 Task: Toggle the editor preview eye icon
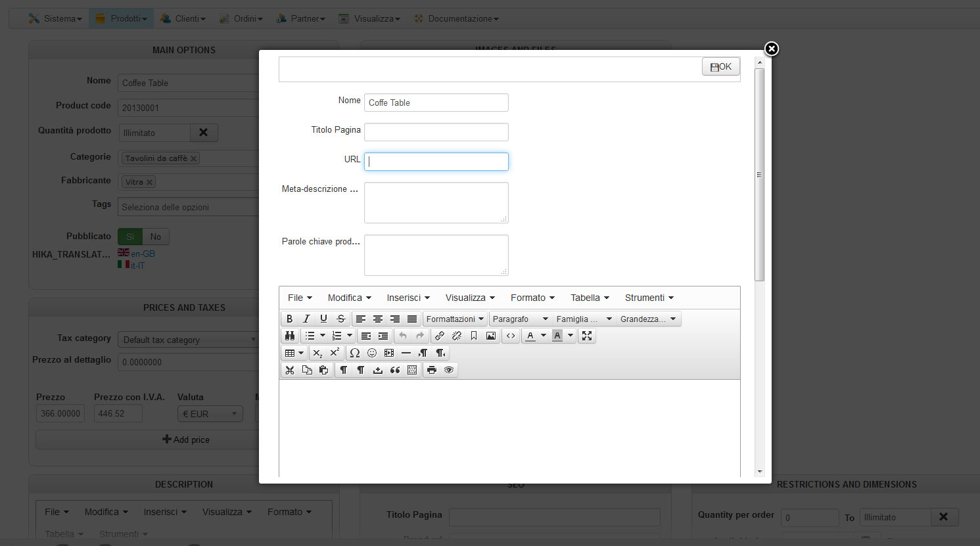449,370
